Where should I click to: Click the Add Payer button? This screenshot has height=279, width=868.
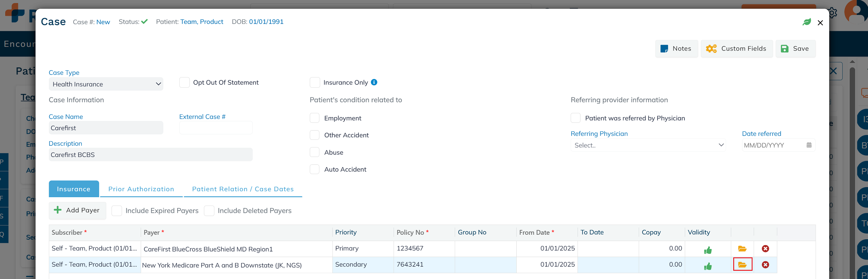click(77, 211)
